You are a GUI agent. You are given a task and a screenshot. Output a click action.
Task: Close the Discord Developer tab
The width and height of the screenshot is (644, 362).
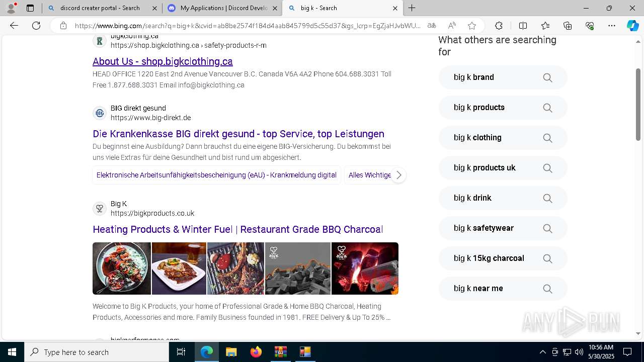[x=275, y=8]
